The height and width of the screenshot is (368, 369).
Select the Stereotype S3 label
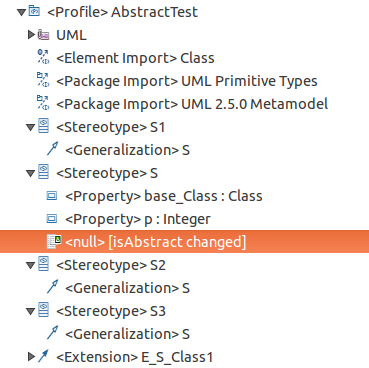click(x=111, y=311)
